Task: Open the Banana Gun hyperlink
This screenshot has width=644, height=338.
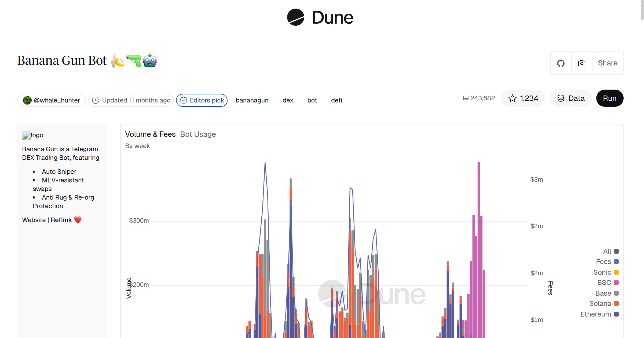Action: [x=40, y=149]
